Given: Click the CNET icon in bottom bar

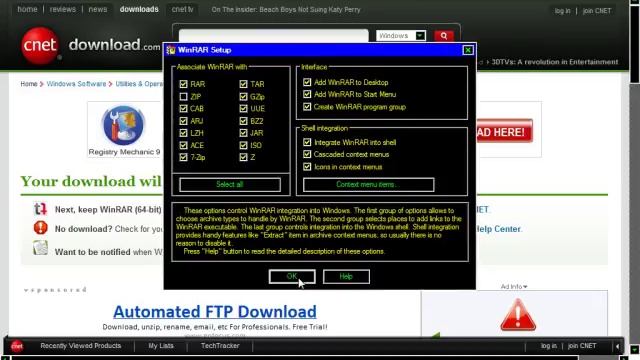Looking at the screenshot, I should (x=17, y=346).
